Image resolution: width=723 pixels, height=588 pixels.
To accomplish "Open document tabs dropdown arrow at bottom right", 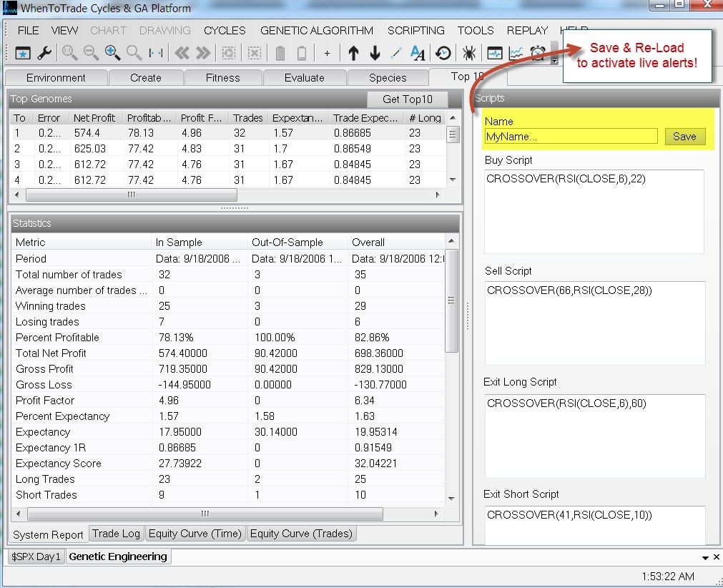I will tap(705, 557).
